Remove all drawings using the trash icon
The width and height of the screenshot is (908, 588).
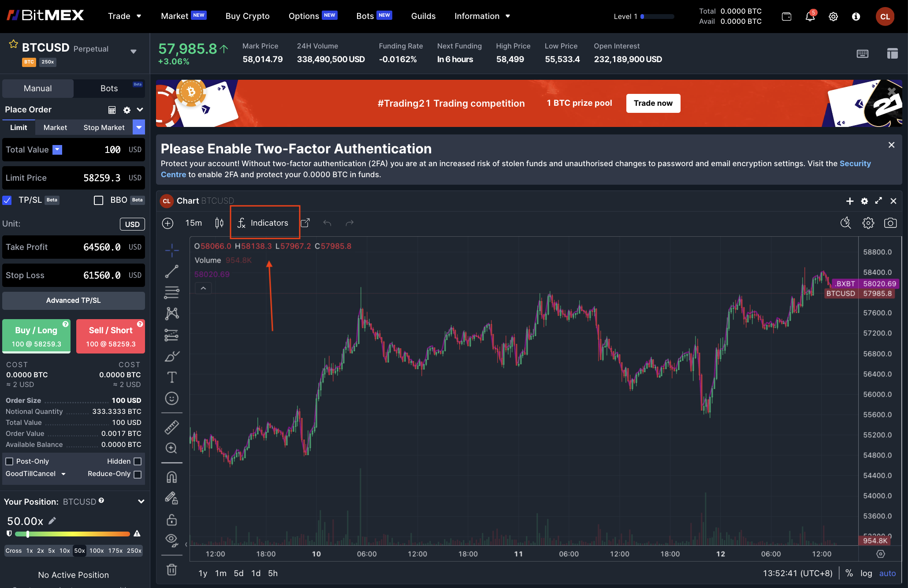(x=171, y=569)
